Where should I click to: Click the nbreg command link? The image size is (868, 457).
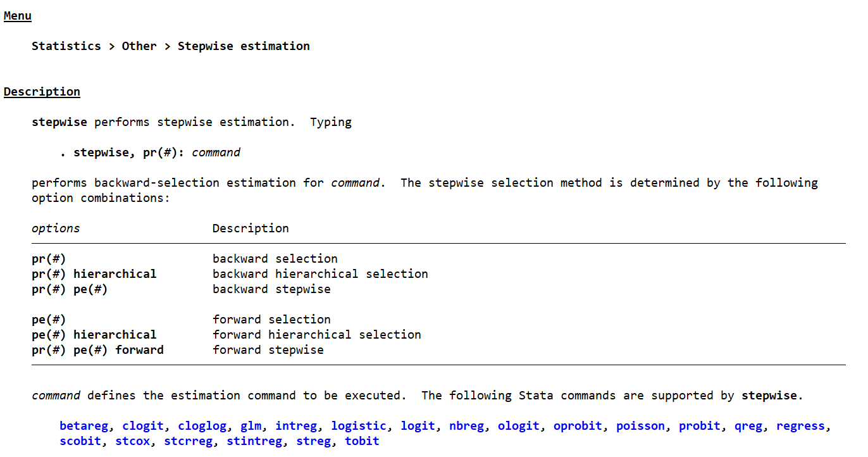pyautogui.click(x=466, y=426)
